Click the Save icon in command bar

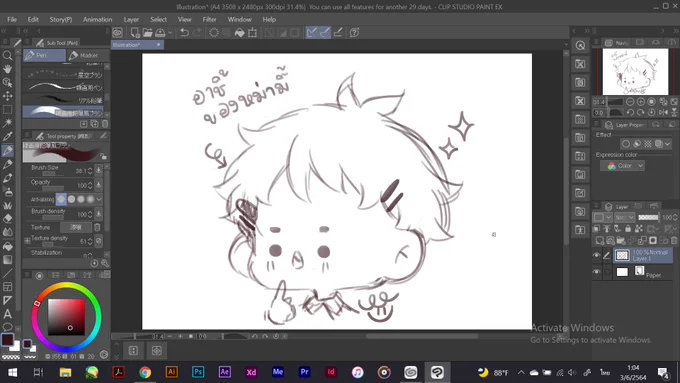tap(160, 33)
